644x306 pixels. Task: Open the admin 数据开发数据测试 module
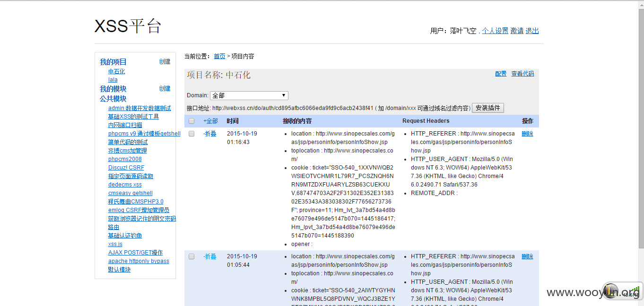click(x=139, y=108)
